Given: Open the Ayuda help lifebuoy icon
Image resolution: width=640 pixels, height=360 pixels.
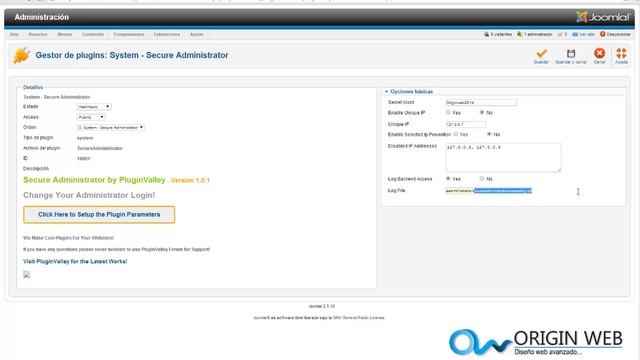Looking at the screenshot, I should 621,53.
